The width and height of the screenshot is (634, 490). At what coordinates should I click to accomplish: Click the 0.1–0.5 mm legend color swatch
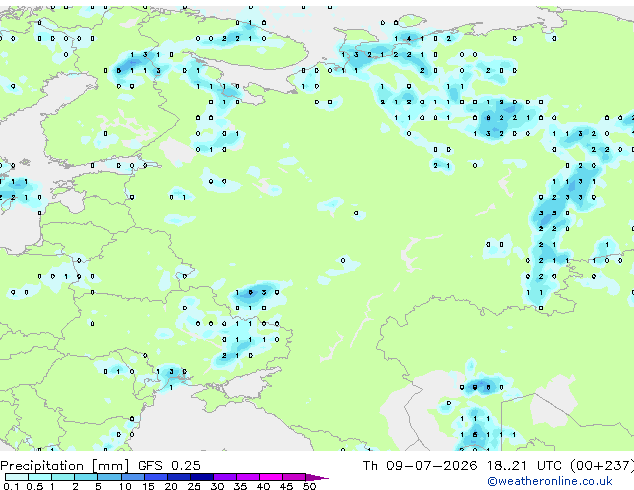pos(17,477)
